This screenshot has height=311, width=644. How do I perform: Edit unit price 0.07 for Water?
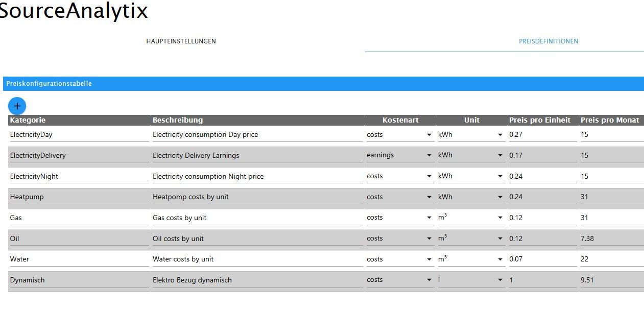pos(543,259)
